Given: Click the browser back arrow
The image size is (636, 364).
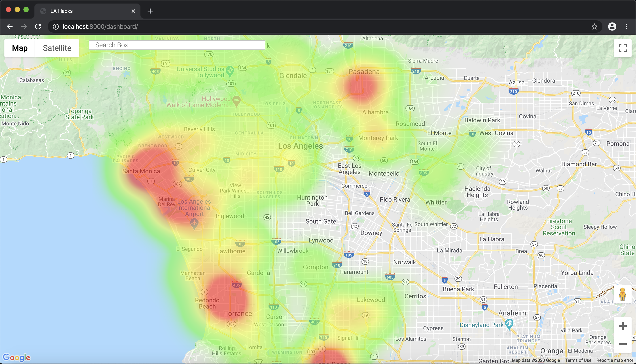Looking at the screenshot, I should (x=9, y=27).
